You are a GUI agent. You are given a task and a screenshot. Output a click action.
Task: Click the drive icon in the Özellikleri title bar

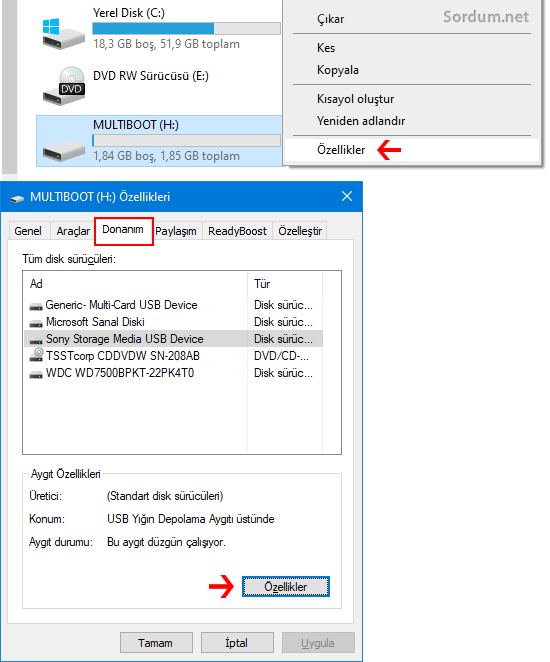click(17, 198)
